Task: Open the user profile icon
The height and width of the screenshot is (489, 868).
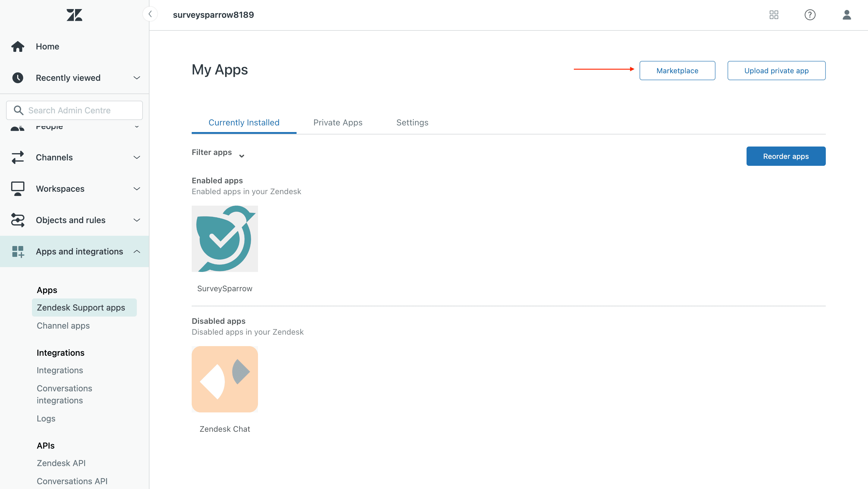Action: (846, 15)
